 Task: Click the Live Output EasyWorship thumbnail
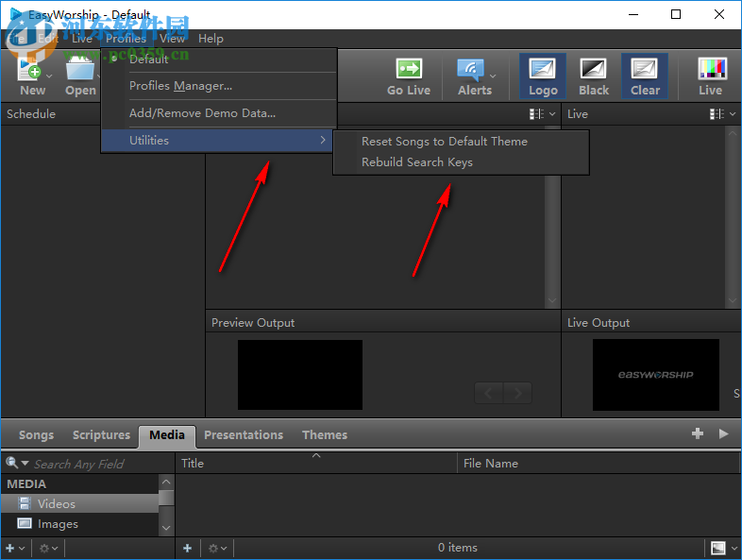656,375
